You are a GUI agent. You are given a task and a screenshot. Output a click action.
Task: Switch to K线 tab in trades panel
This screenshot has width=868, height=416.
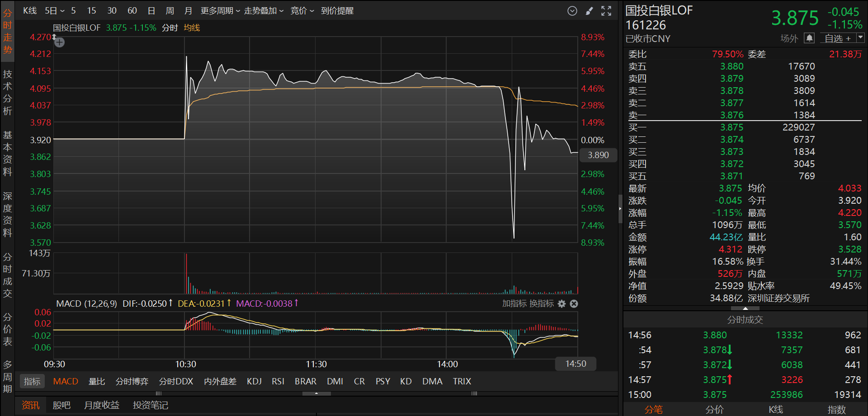[x=776, y=409]
